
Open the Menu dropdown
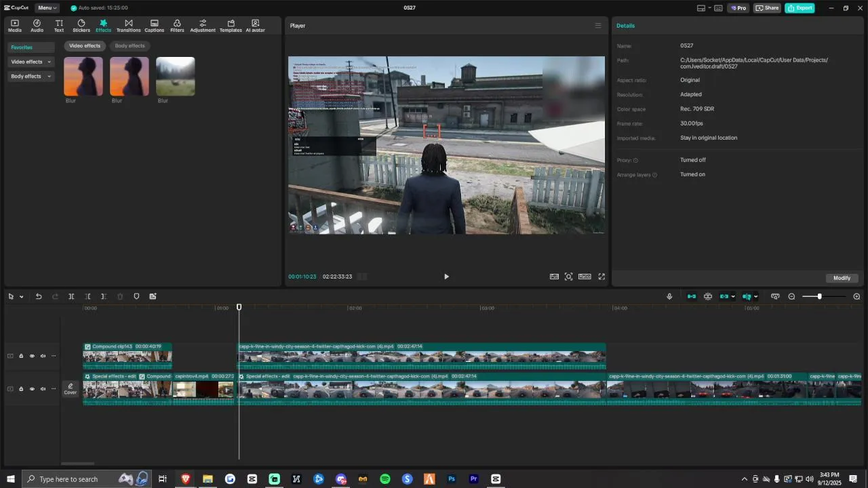[47, 8]
